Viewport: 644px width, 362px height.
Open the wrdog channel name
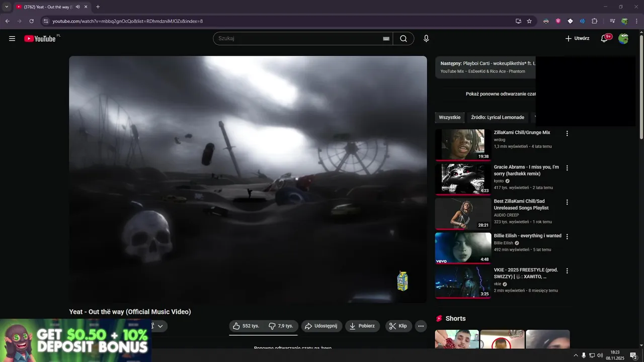[500, 140]
